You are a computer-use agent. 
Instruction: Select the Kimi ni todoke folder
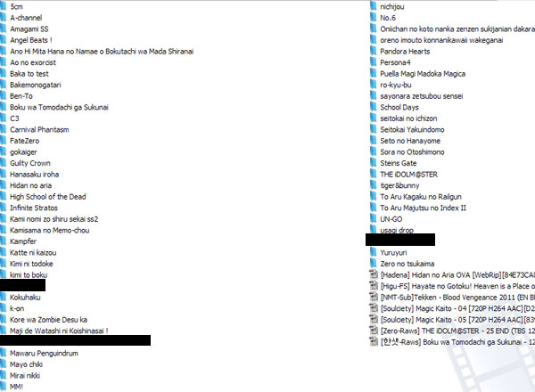click(x=31, y=264)
